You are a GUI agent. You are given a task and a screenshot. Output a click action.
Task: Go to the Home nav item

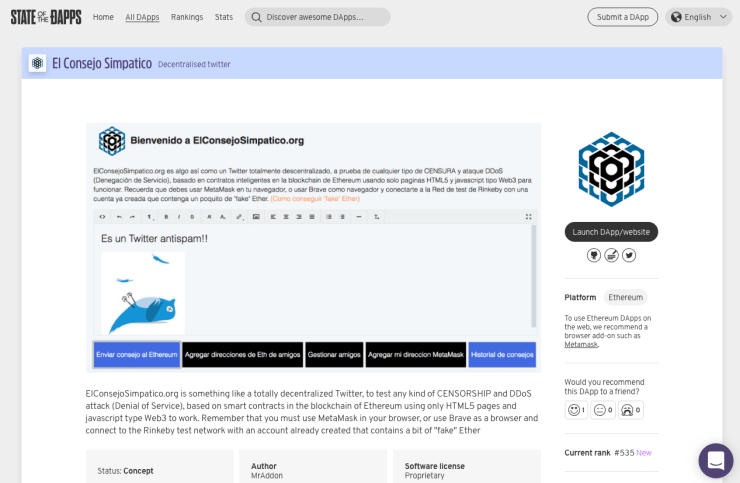(x=103, y=17)
